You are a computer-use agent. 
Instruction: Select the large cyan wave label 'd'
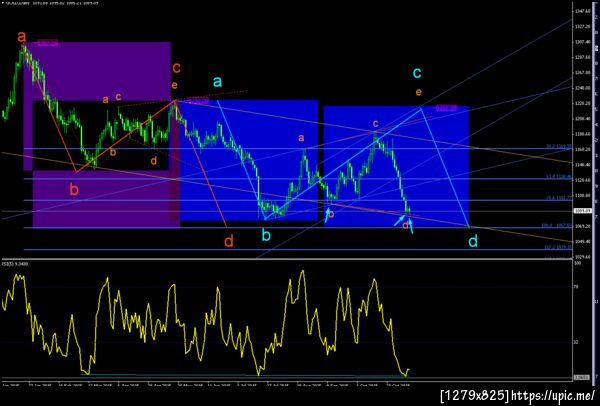tap(473, 241)
